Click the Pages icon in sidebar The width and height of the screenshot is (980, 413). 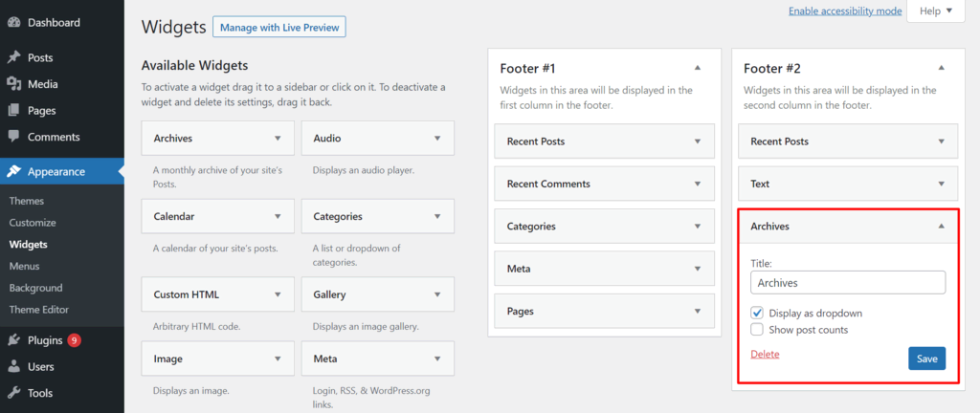click(x=13, y=110)
